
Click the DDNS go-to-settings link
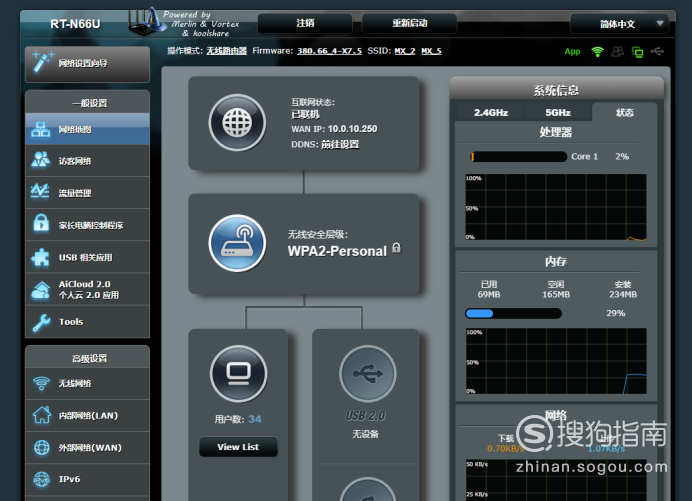tap(340, 144)
